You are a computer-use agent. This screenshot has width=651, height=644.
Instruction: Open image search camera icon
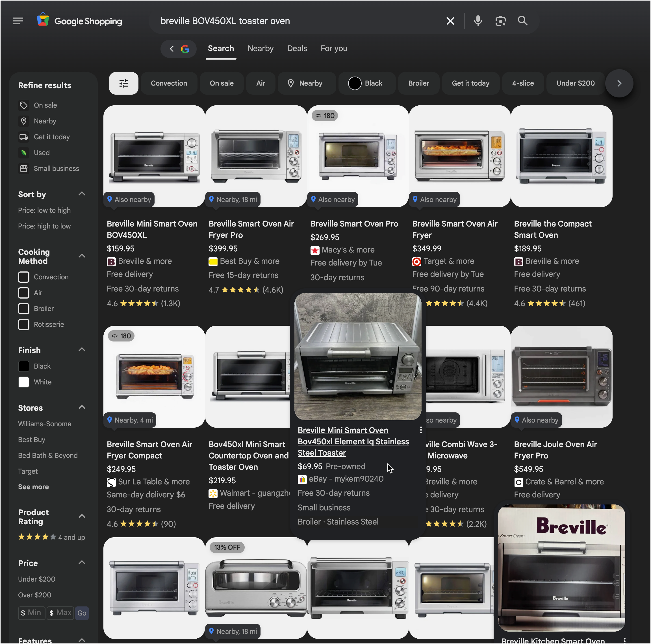tap(500, 21)
